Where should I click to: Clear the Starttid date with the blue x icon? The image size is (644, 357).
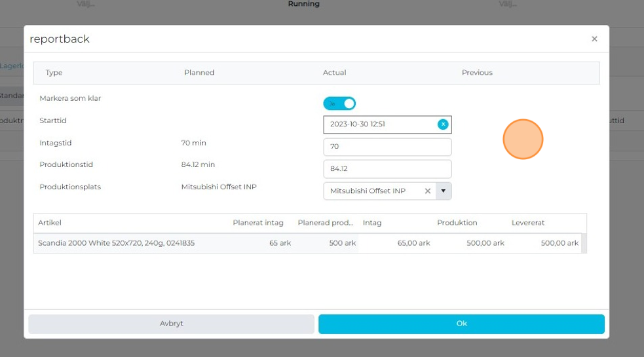coord(443,124)
